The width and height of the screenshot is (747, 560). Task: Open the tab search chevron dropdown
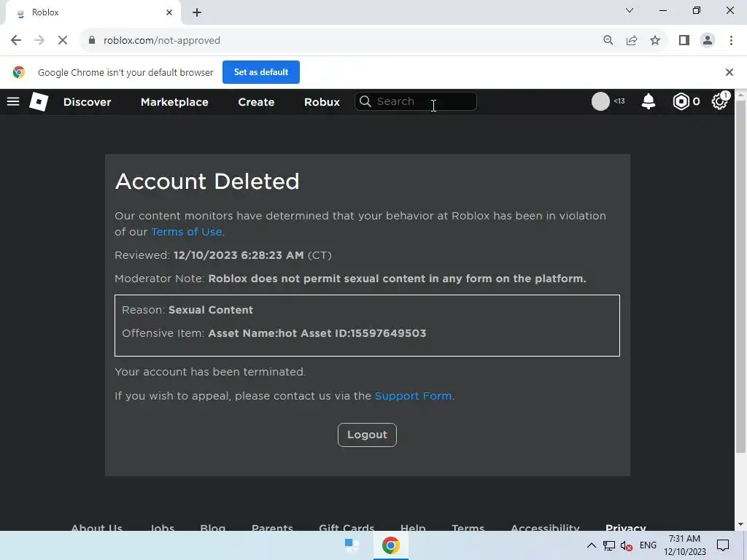pyautogui.click(x=630, y=10)
